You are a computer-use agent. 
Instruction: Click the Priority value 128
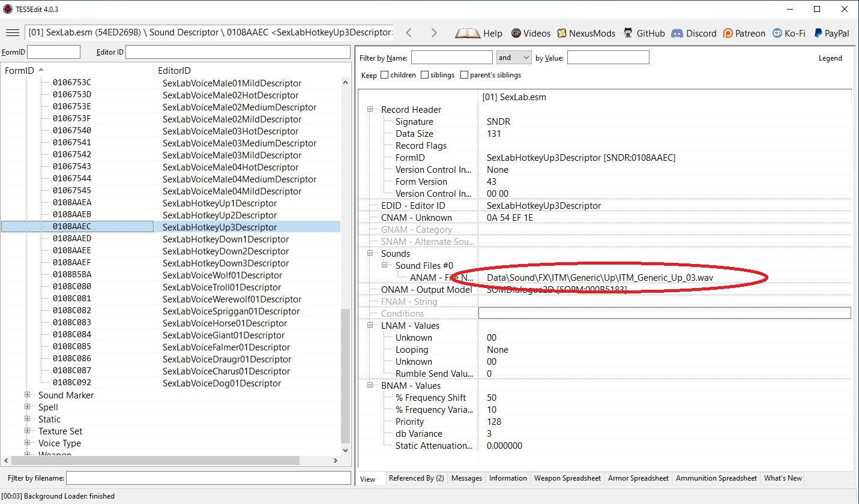[x=493, y=422]
